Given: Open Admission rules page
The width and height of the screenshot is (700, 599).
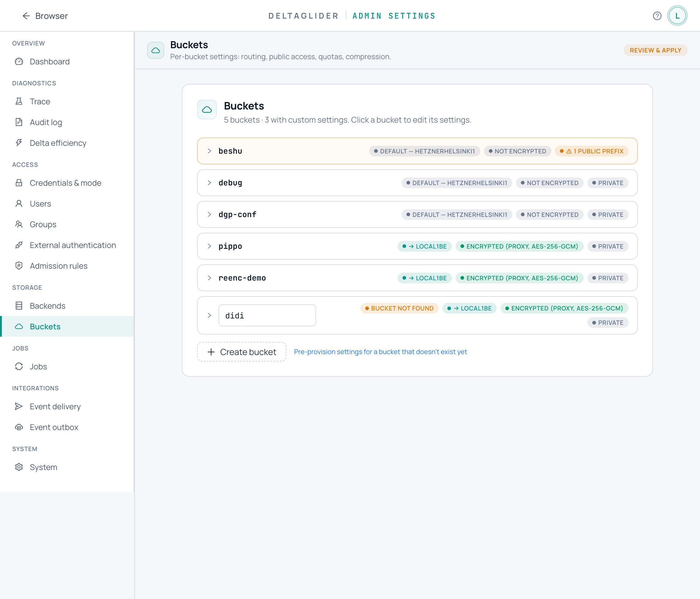Looking at the screenshot, I should [67, 266].
